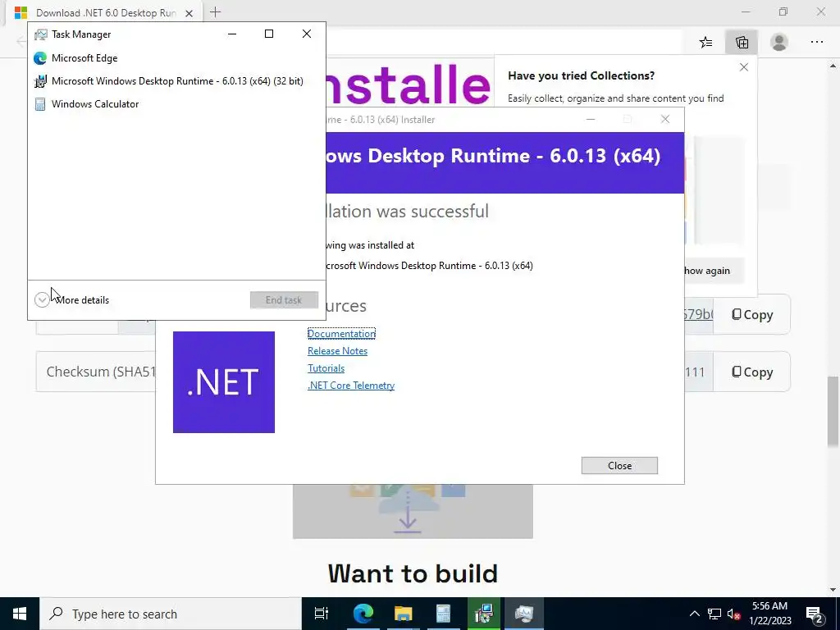Open the Tutorials link

click(x=326, y=368)
